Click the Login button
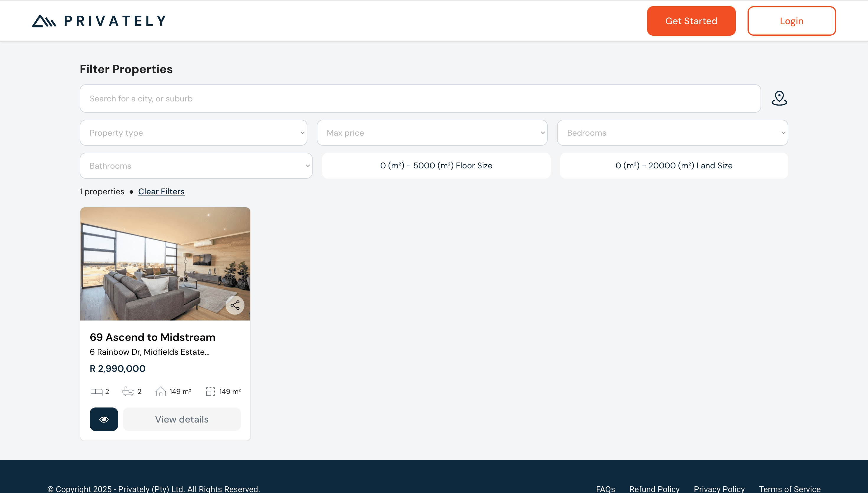This screenshot has height=493, width=868. pyautogui.click(x=792, y=21)
